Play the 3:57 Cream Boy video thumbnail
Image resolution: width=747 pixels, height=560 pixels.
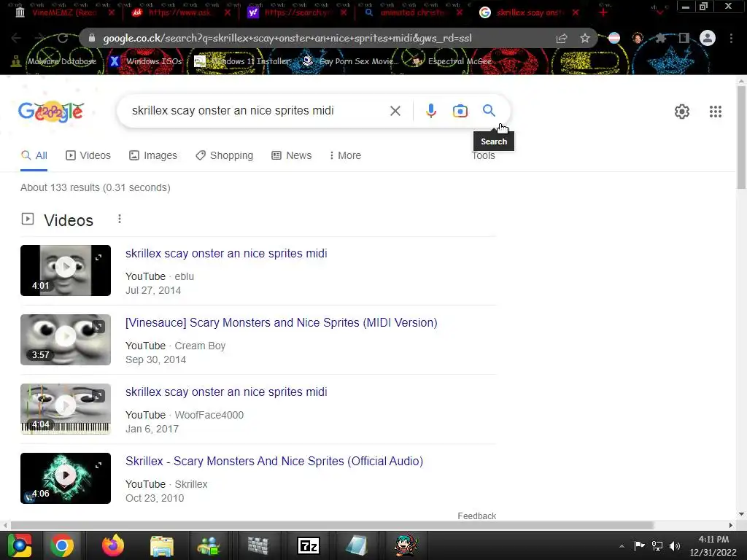66,340
